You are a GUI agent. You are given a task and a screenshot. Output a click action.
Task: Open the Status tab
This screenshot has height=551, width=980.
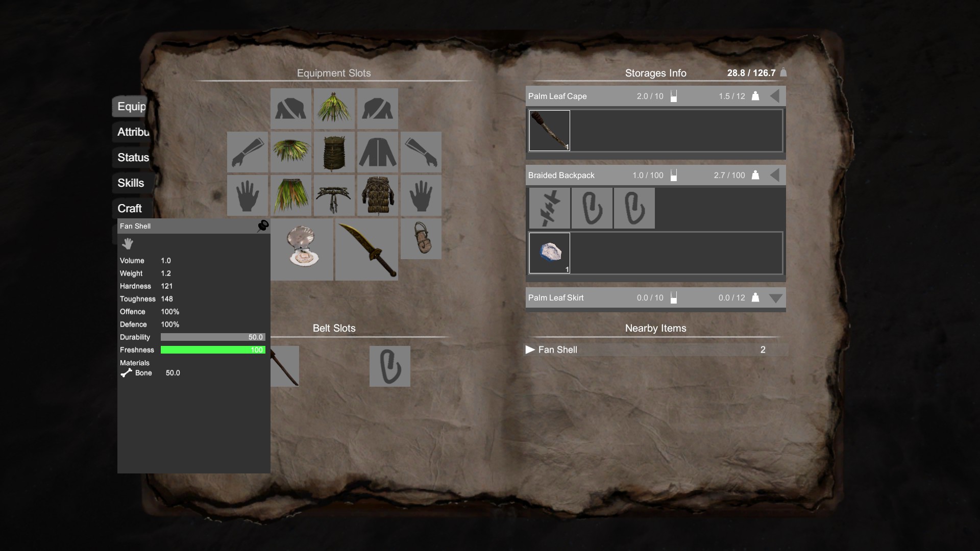click(133, 157)
